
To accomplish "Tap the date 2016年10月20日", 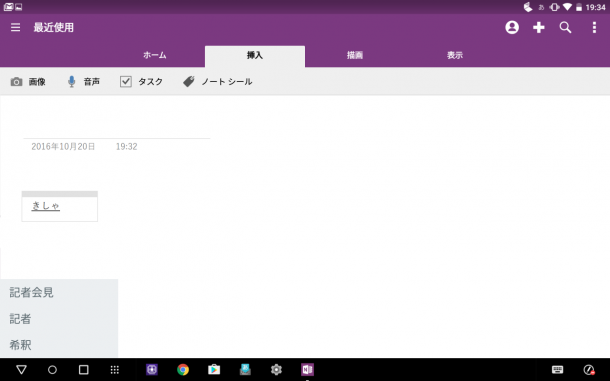I will tap(63, 146).
